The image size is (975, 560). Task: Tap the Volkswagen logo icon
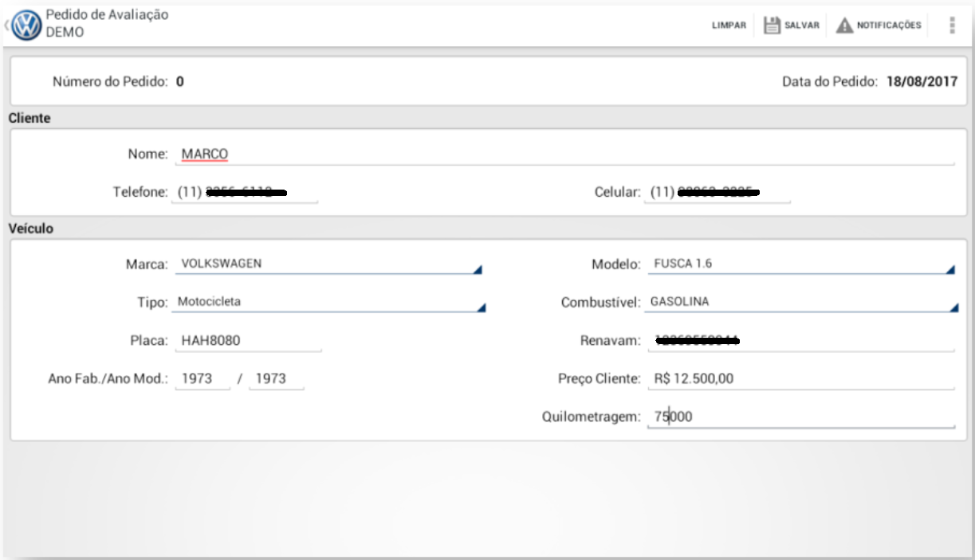(x=26, y=25)
